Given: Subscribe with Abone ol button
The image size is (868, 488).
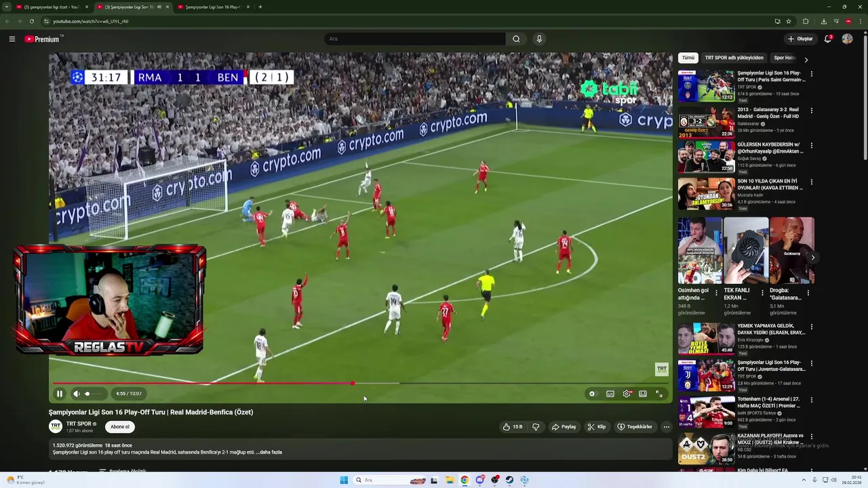Looking at the screenshot, I should pyautogui.click(x=120, y=427).
